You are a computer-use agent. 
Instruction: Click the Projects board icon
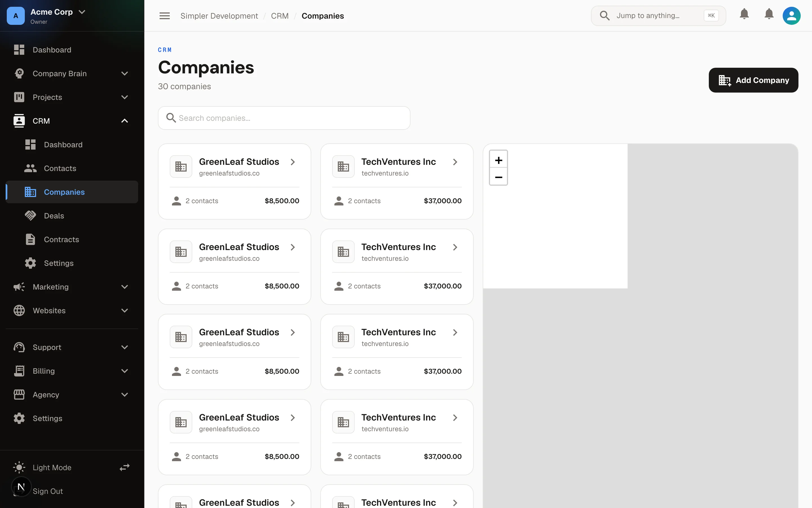pyautogui.click(x=19, y=97)
